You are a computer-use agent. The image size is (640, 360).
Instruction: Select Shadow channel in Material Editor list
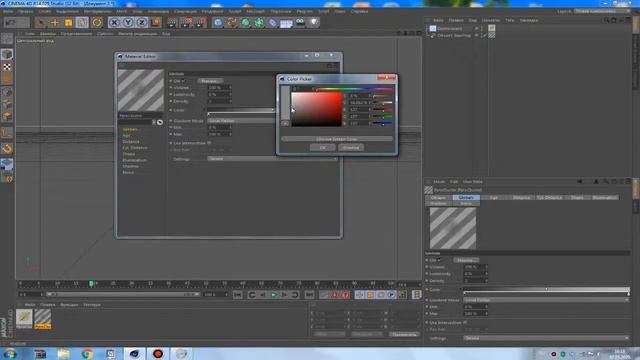(131, 166)
